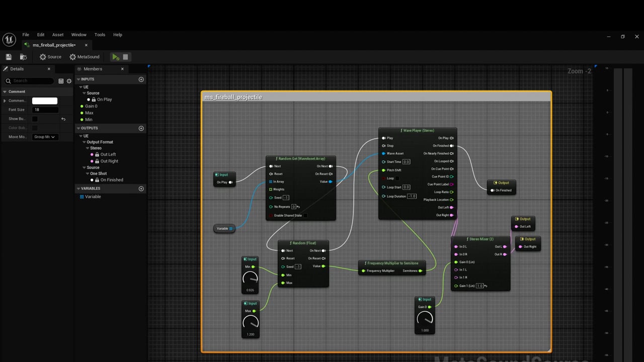Click the Browse to asset icon
The width and height of the screenshot is (644, 362).
[x=23, y=57]
